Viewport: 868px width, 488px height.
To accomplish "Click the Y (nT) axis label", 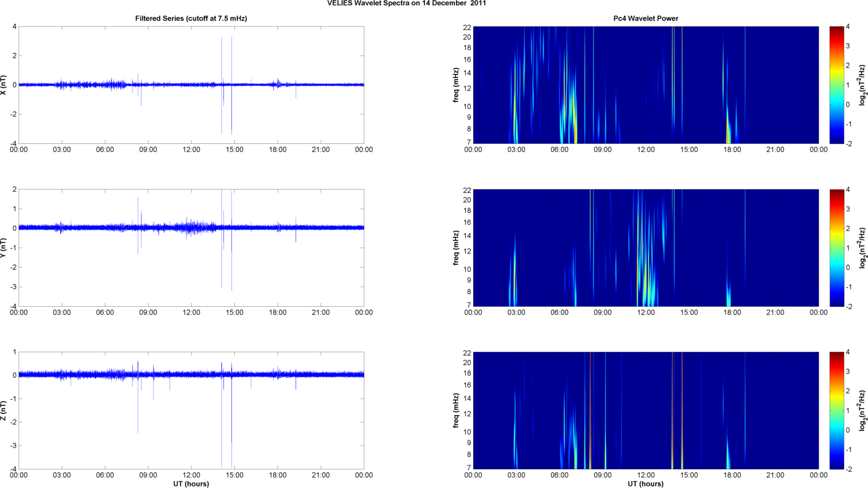I will (4, 248).
